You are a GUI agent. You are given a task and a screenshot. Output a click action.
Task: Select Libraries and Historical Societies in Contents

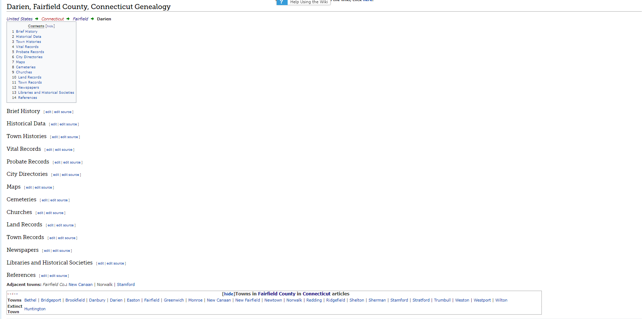click(46, 93)
